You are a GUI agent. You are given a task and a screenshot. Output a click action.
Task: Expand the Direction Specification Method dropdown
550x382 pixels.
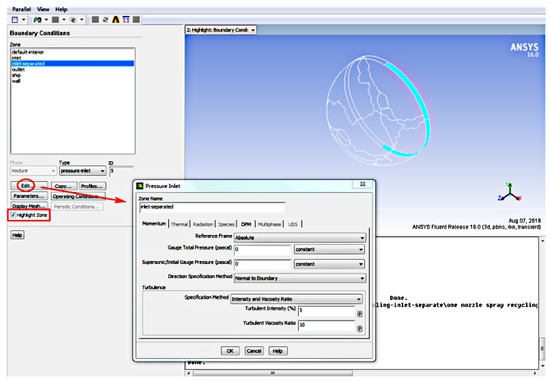300,278
